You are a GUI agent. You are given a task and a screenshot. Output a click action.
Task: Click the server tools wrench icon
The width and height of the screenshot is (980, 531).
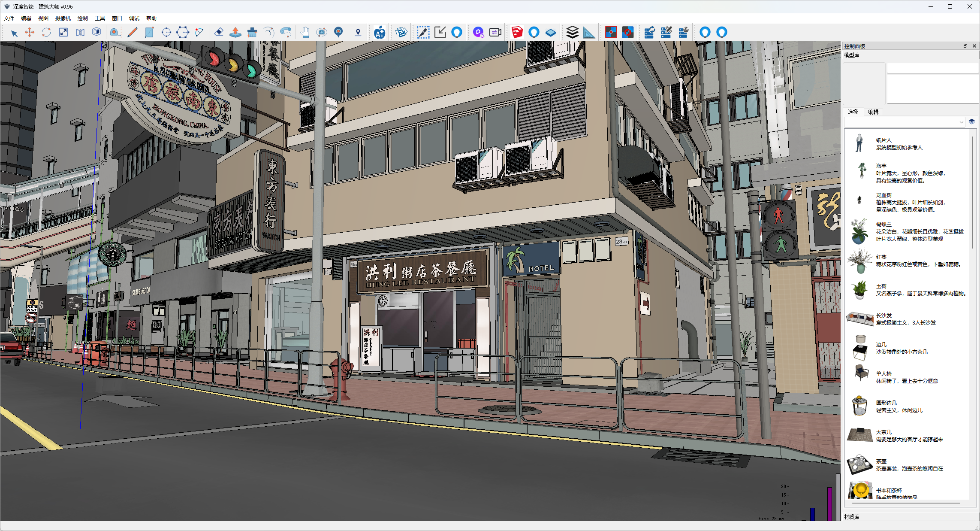point(666,33)
